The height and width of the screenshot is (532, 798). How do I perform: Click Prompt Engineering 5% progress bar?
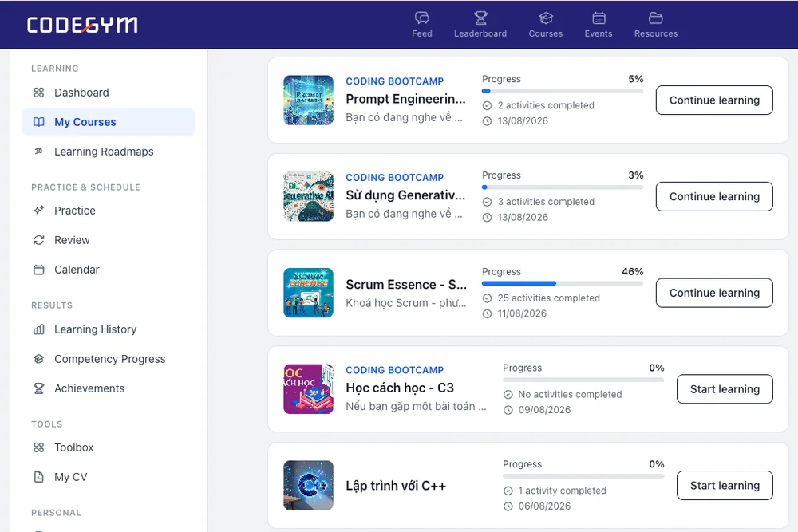tap(563, 91)
